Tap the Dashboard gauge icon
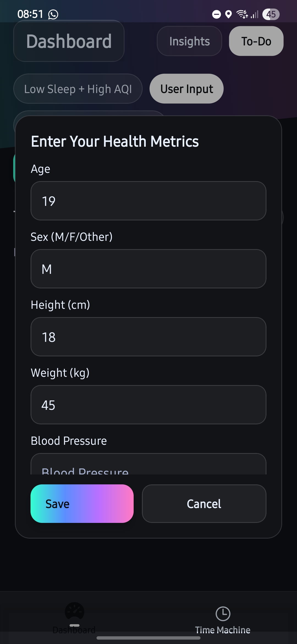Image resolution: width=297 pixels, height=644 pixels. (x=74, y=611)
